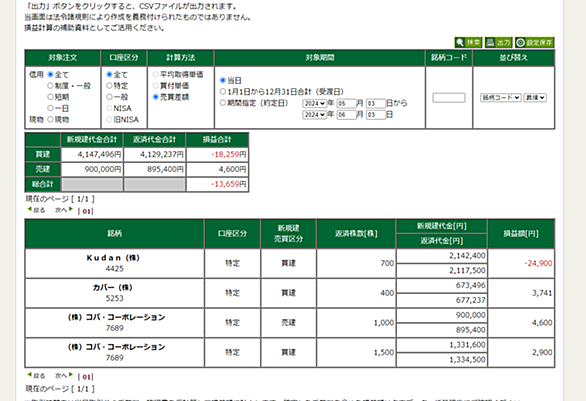This screenshot has height=401, width=586.
Task: Click the start month field showing 05
Action: pyautogui.click(x=346, y=104)
